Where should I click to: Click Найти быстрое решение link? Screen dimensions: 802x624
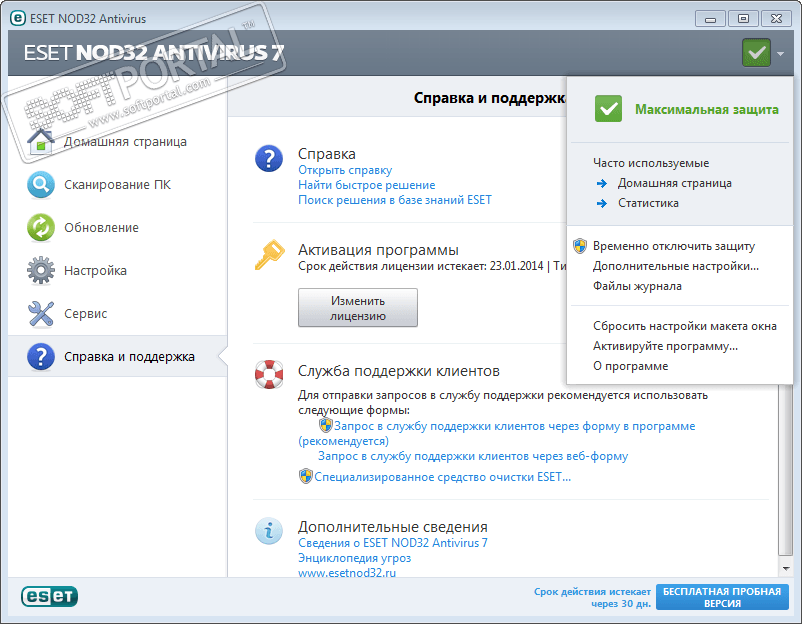coord(367,185)
